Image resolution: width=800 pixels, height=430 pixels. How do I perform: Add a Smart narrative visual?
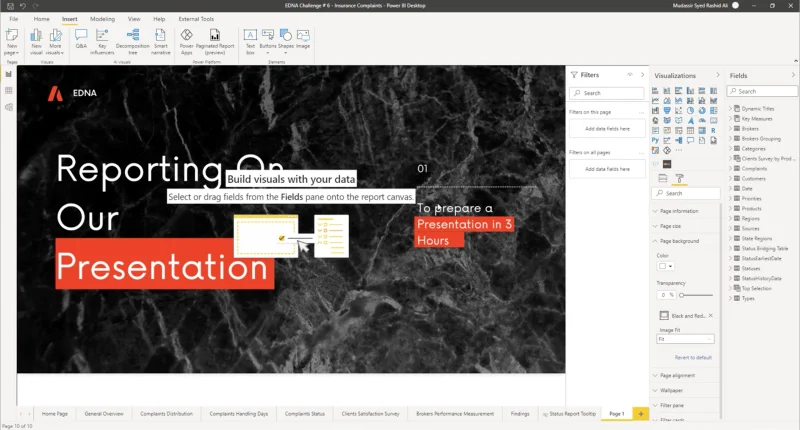tap(160, 42)
